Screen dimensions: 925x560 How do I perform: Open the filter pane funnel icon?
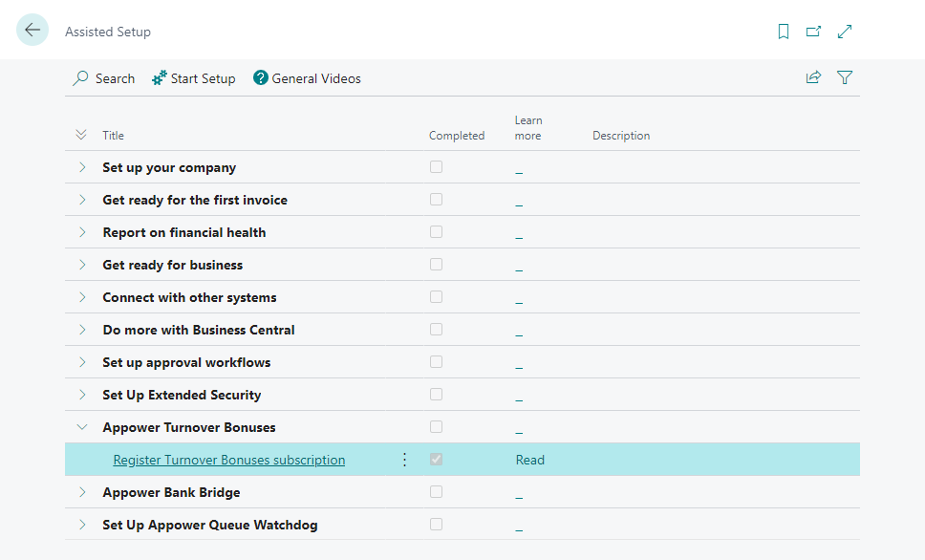click(x=845, y=78)
